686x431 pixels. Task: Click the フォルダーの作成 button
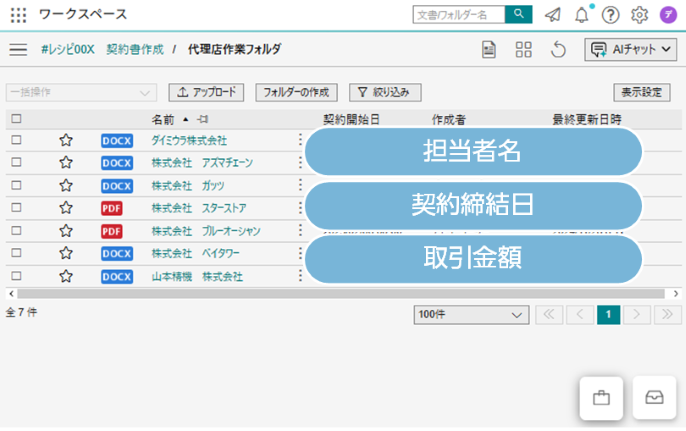click(x=296, y=92)
